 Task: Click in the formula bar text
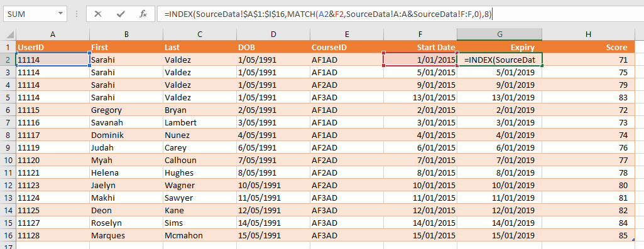328,14
